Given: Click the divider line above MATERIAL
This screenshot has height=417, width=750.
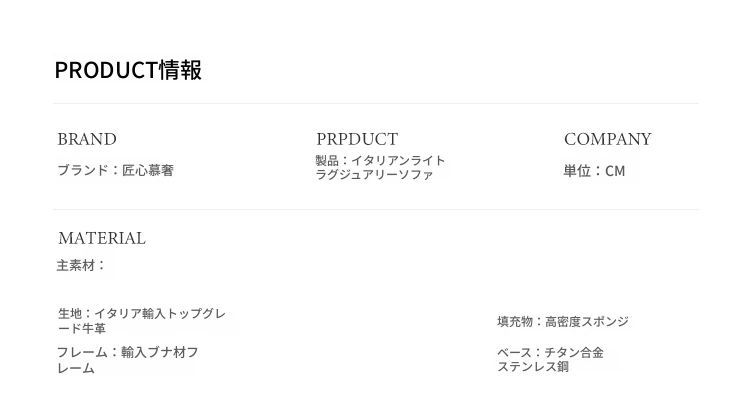Looking at the screenshot, I should [x=375, y=209].
